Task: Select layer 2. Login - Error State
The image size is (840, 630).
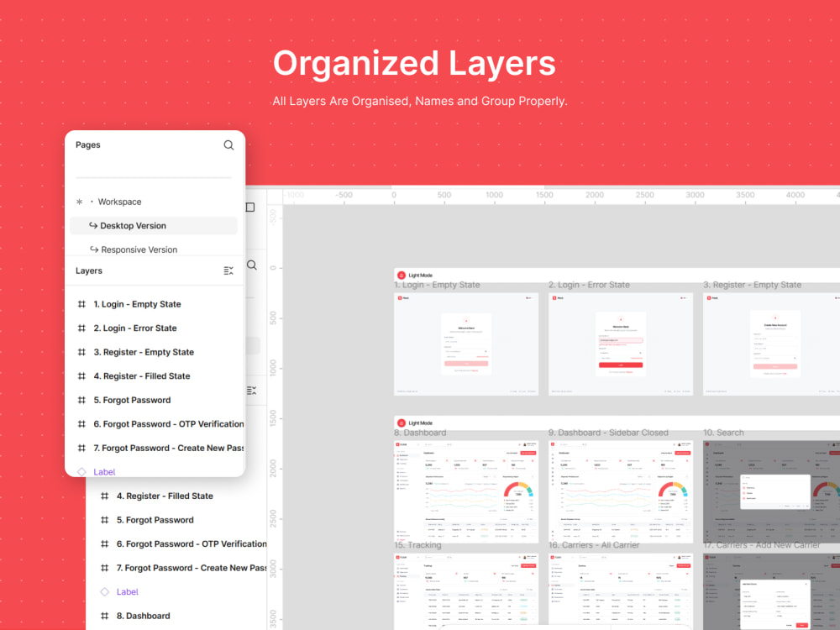Action: coord(135,328)
